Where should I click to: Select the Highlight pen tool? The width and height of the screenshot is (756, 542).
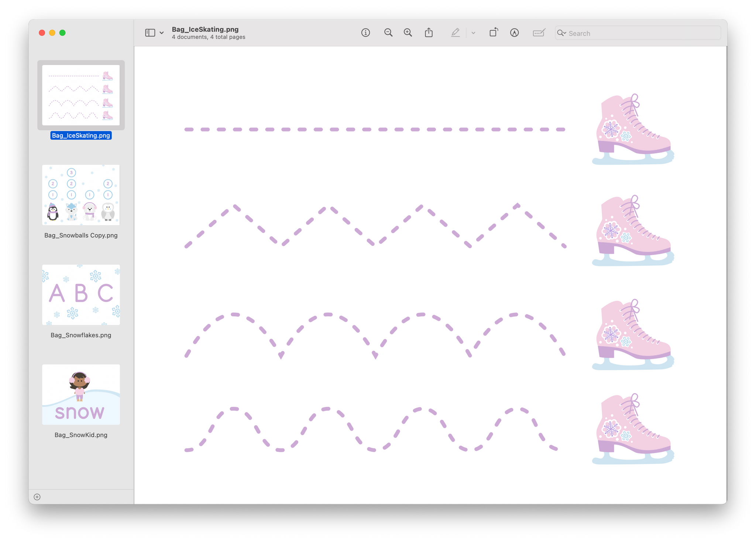coord(455,33)
